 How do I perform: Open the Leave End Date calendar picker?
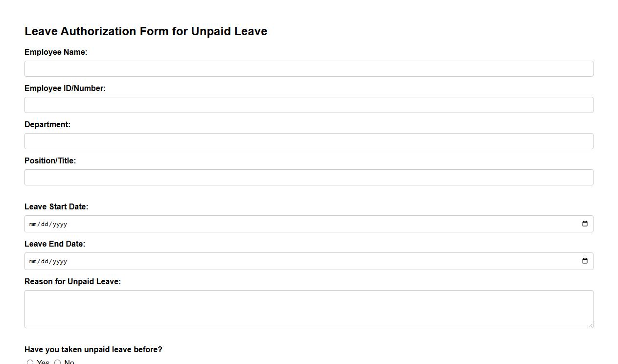pos(585,261)
